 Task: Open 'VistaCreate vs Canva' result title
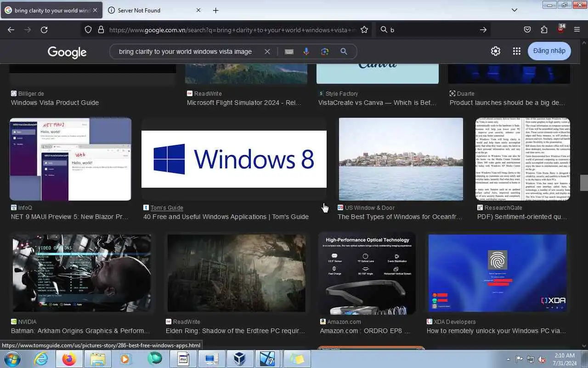point(377,103)
